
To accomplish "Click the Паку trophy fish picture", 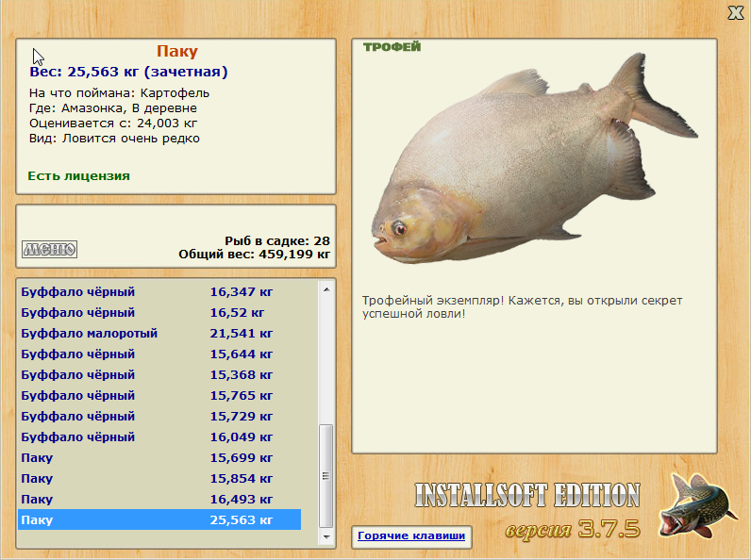I will [534, 158].
